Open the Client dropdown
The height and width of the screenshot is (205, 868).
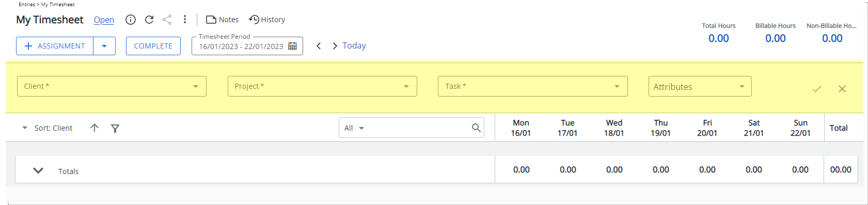(x=112, y=86)
